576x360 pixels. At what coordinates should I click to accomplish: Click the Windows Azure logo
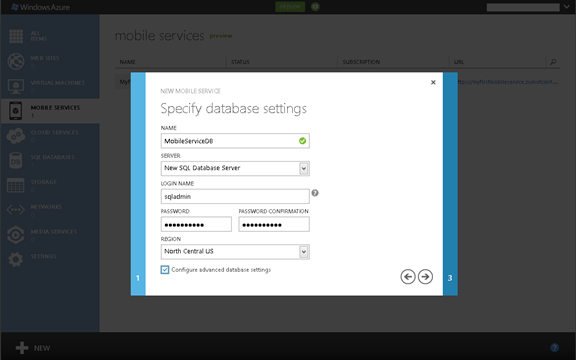(x=41, y=7)
